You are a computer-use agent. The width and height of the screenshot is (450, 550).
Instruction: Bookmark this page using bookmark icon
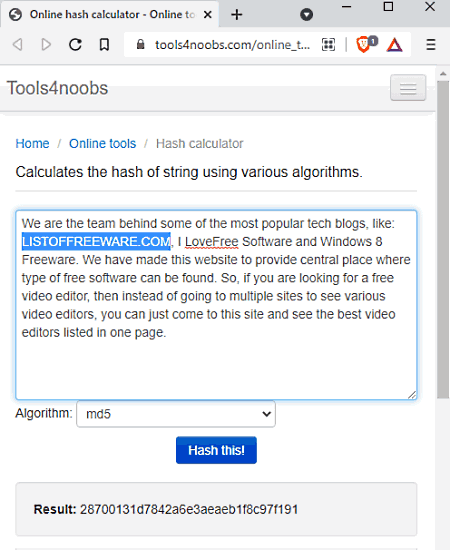pyautogui.click(x=104, y=45)
